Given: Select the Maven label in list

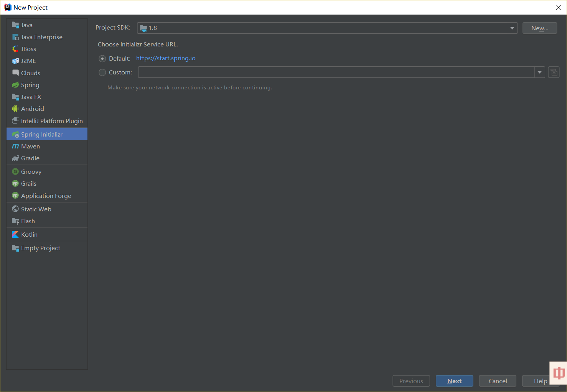Looking at the screenshot, I should click(31, 147).
